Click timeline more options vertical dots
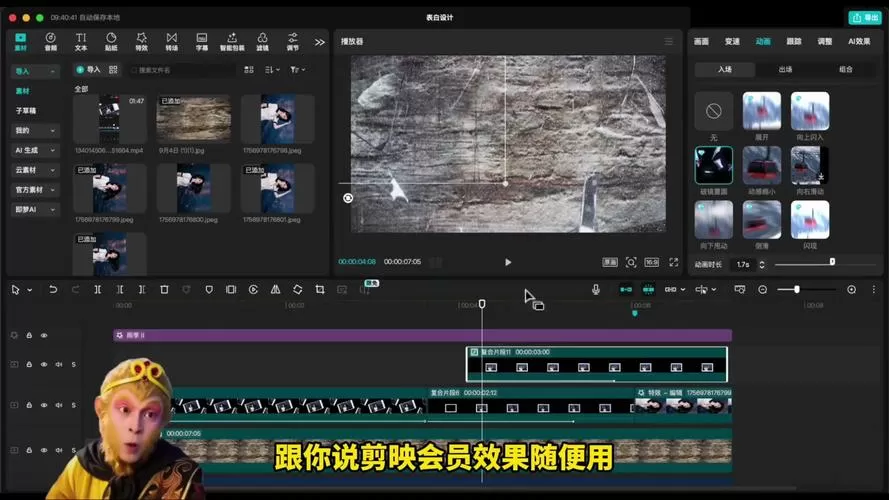The width and height of the screenshot is (889, 500). point(874,290)
